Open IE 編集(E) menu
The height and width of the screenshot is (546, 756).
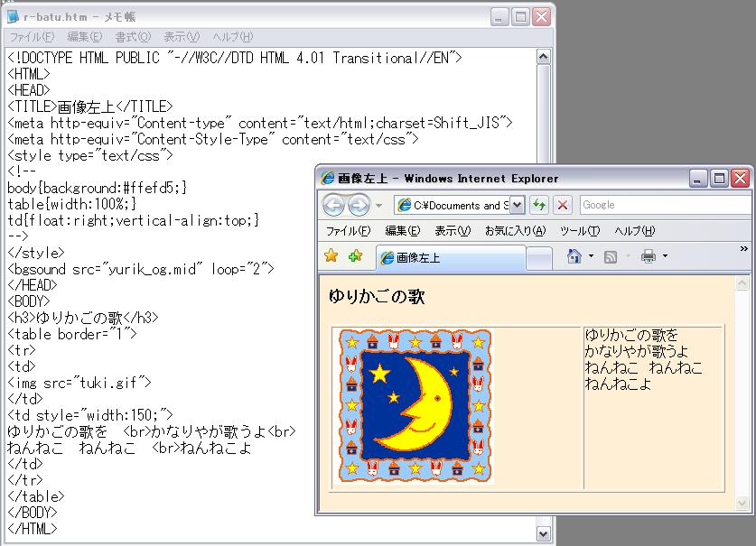coord(403,231)
